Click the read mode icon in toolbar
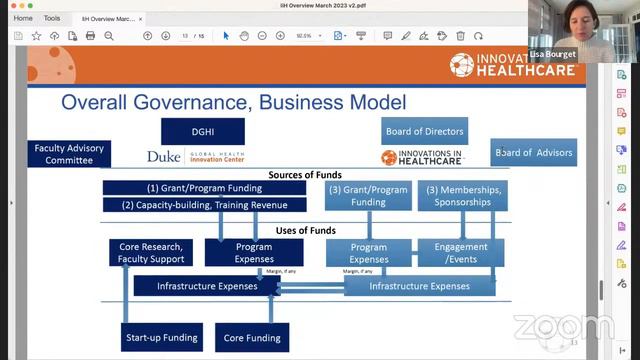640x360 pixels. pyautogui.click(x=361, y=36)
